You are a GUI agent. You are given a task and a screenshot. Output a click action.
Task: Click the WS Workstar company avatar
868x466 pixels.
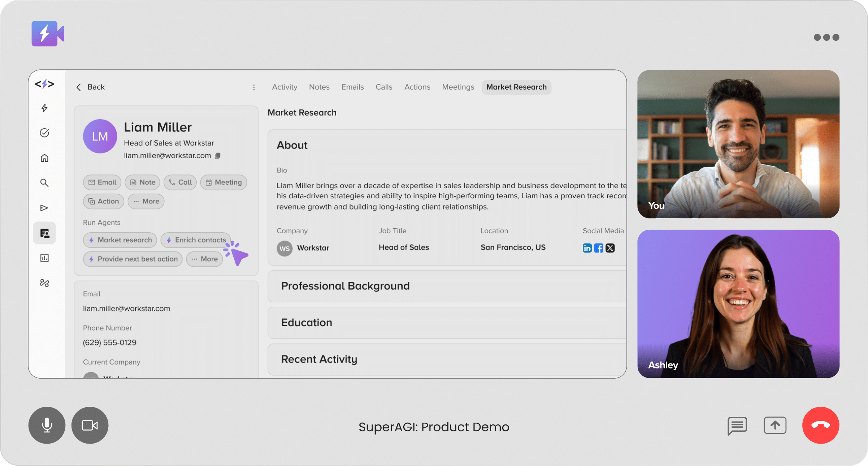click(285, 249)
